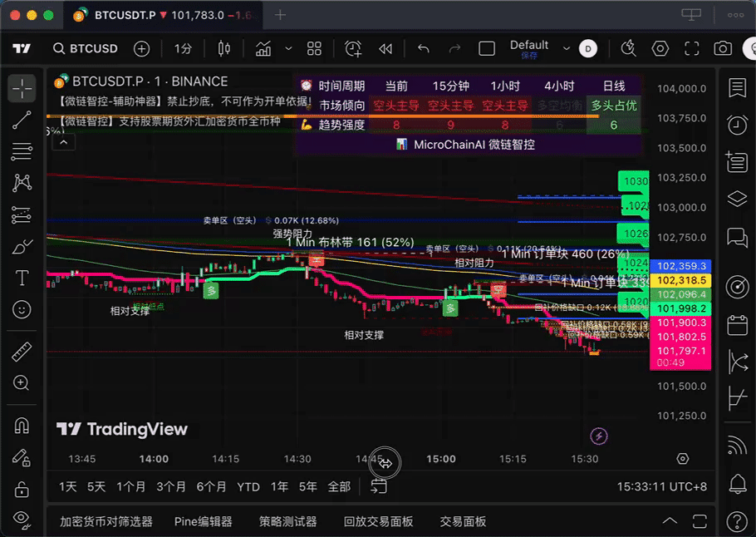Toggle magnet mode for drawings
Viewport: 756px width, 537px height.
tap(22, 426)
